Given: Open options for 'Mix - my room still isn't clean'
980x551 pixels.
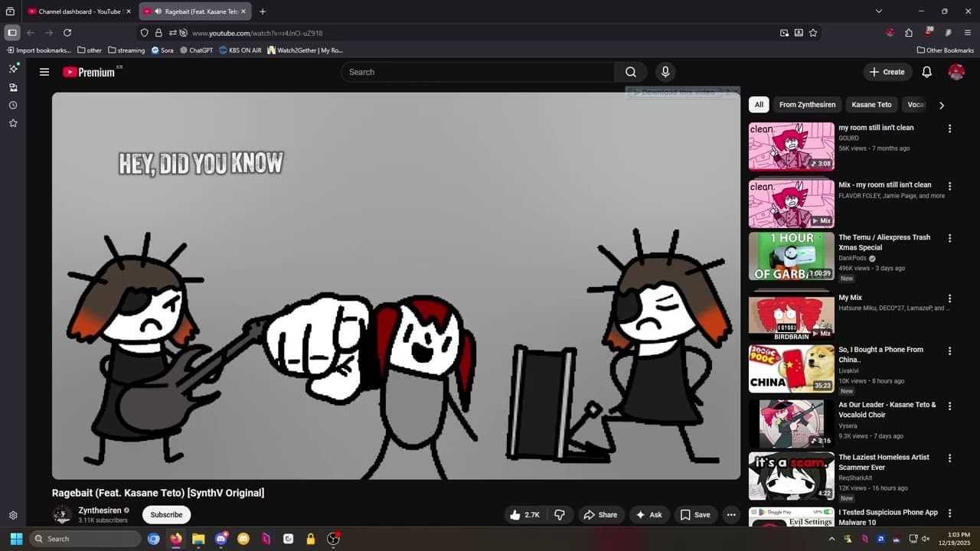Looking at the screenshot, I should (x=949, y=186).
